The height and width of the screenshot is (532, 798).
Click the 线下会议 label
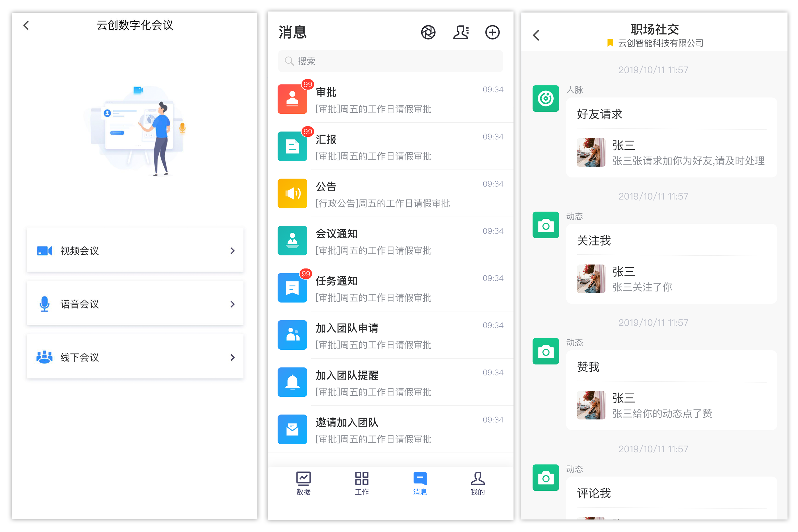coord(79,357)
